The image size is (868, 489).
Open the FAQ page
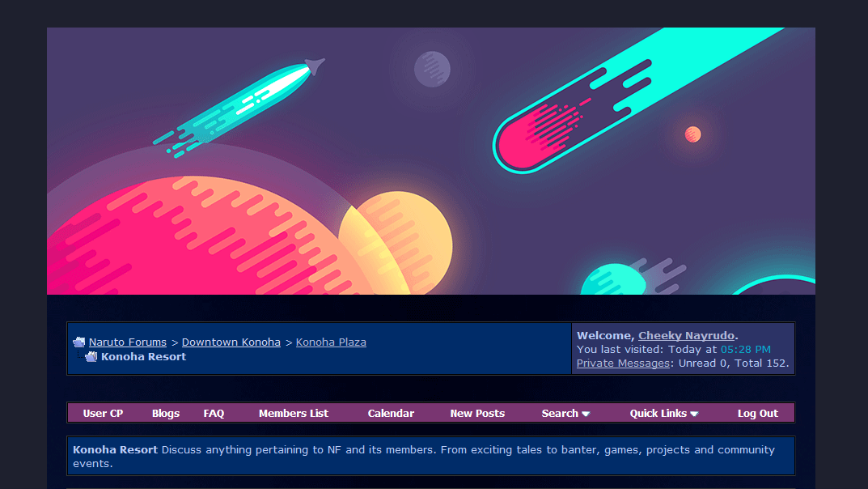pyautogui.click(x=214, y=413)
